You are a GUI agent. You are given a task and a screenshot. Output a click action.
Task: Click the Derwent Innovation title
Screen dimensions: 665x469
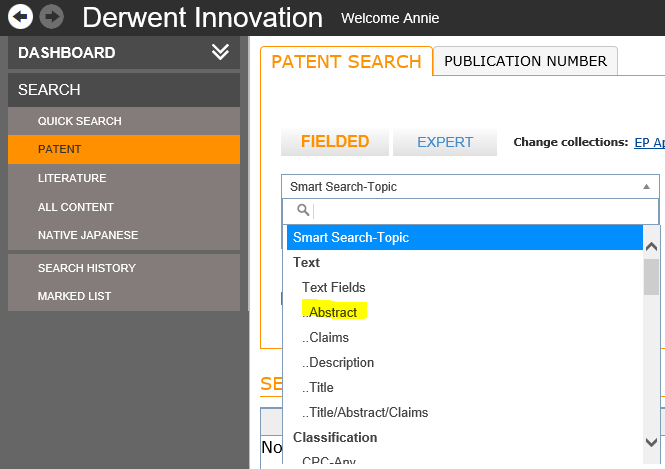click(202, 18)
